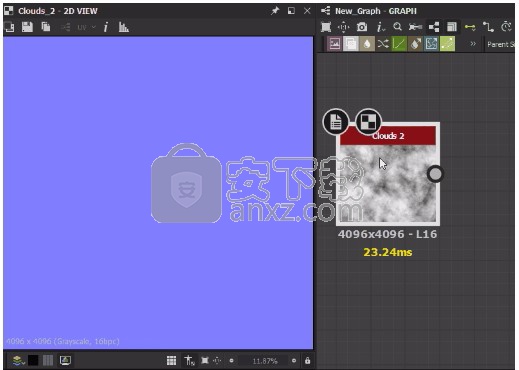
Task: Click the Clouds 2 node output connector
Action: (435, 174)
